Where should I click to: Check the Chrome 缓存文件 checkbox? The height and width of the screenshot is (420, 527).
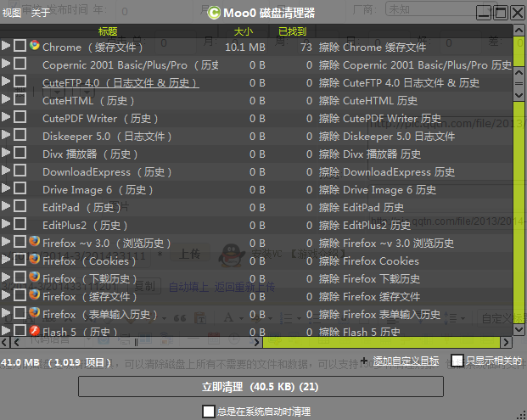[20, 47]
